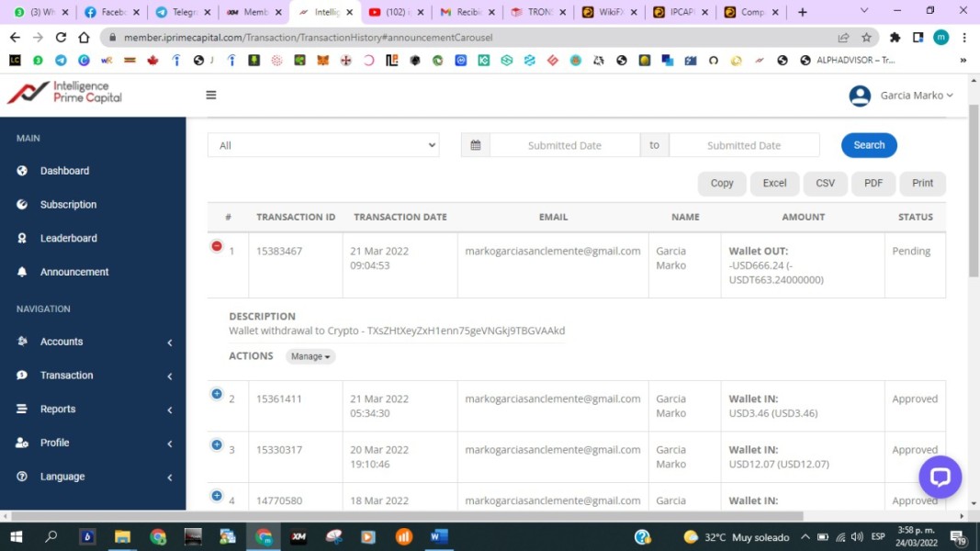The height and width of the screenshot is (551, 980).
Task: Open the All transaction type dropdown
Action: click(323, 145)
